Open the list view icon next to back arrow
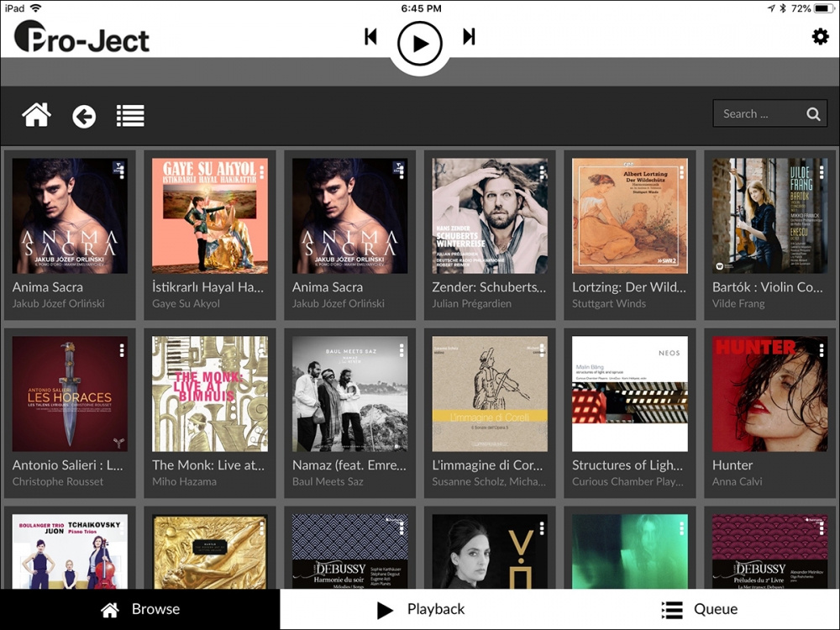Viewport: 840px width, 630px height. [x=130, y=115]
